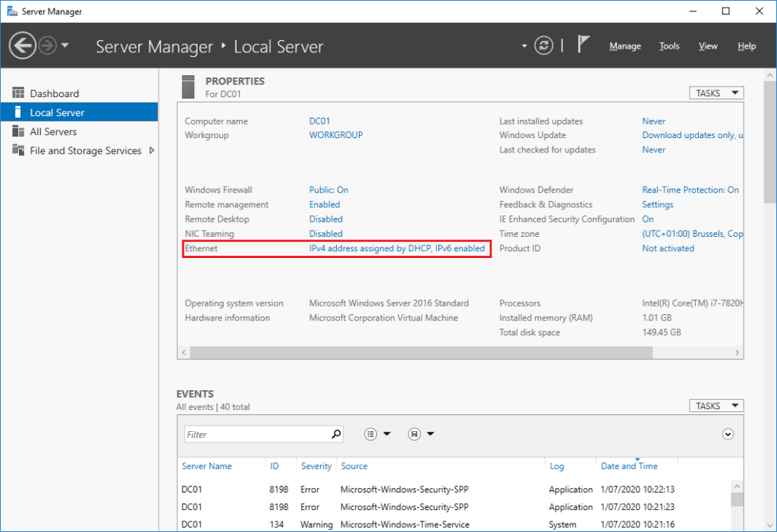Click the NIC Teaming 'Disabled' link

click(326, 234)
